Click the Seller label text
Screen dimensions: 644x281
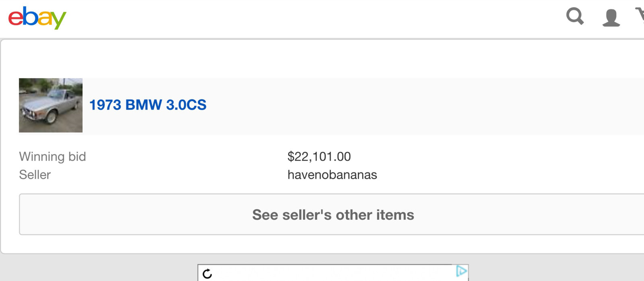35,175
